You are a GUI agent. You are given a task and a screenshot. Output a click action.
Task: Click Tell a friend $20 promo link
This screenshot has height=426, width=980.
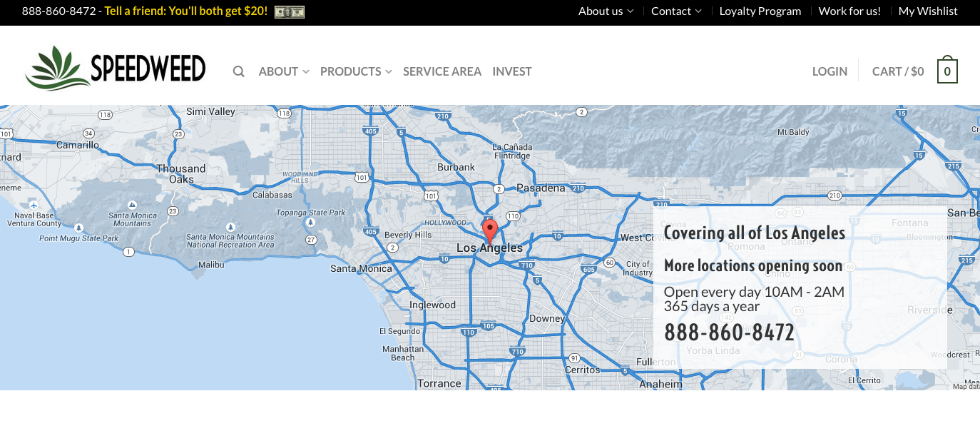[x=186, y=11]
